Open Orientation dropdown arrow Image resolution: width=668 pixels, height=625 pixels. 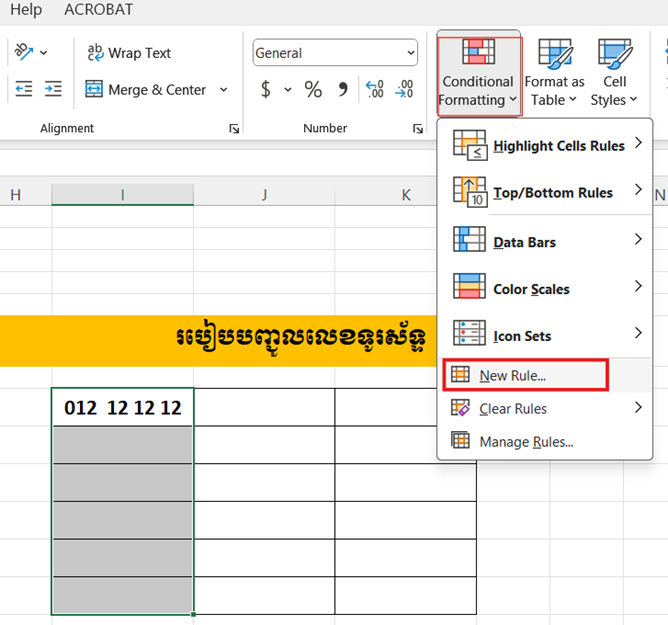click(x=43, y=53)
